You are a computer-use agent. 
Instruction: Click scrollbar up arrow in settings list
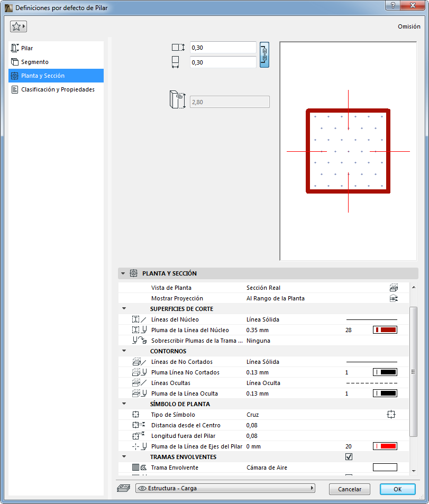[x=414, y=287]
